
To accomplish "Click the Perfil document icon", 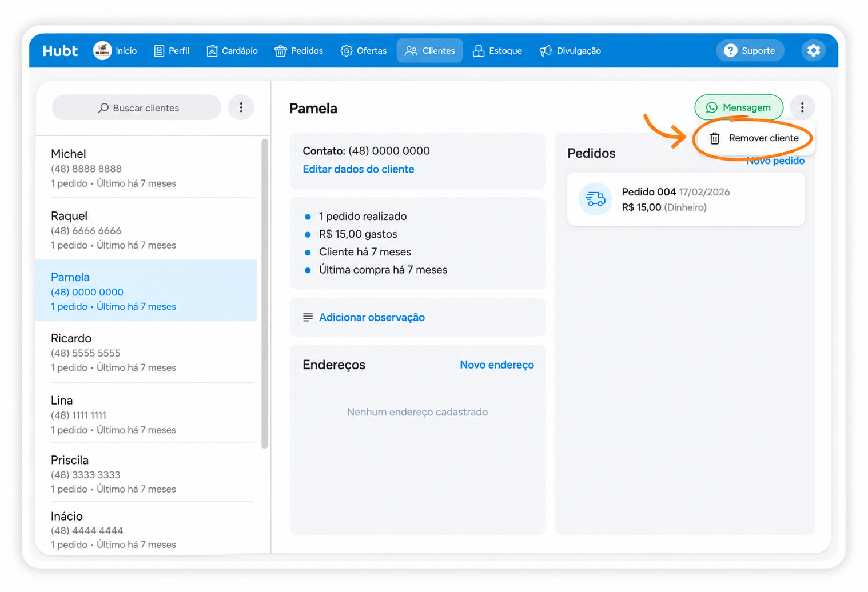I will pos(159,51).
